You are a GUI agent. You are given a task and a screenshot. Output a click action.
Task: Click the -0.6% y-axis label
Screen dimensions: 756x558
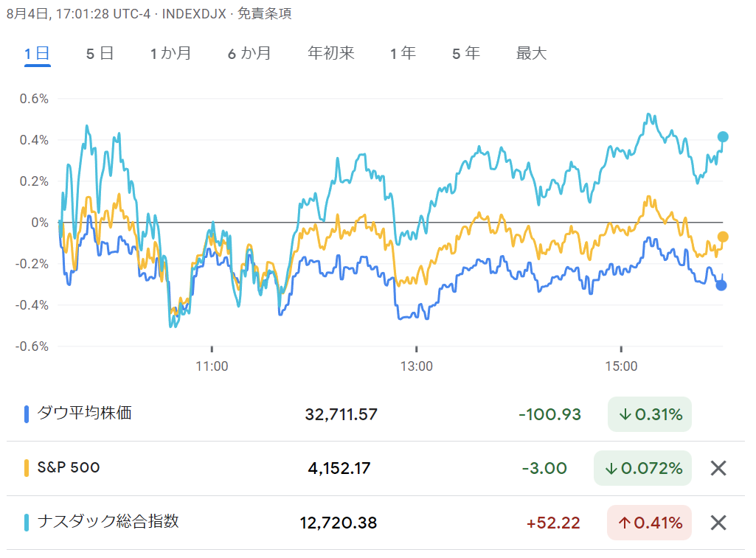32,346
